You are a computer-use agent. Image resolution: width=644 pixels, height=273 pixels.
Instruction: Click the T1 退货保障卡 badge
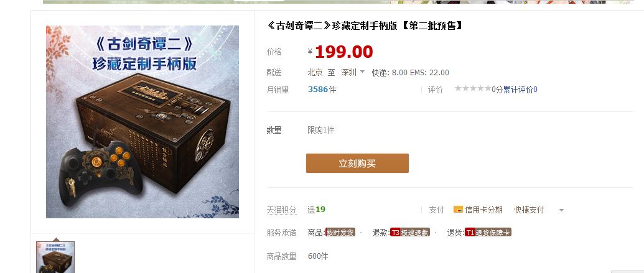pos(488,233)
